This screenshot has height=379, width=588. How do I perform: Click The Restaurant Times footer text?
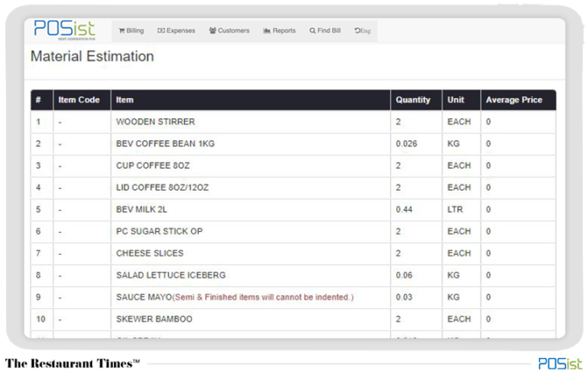click(x=73, y=363)
